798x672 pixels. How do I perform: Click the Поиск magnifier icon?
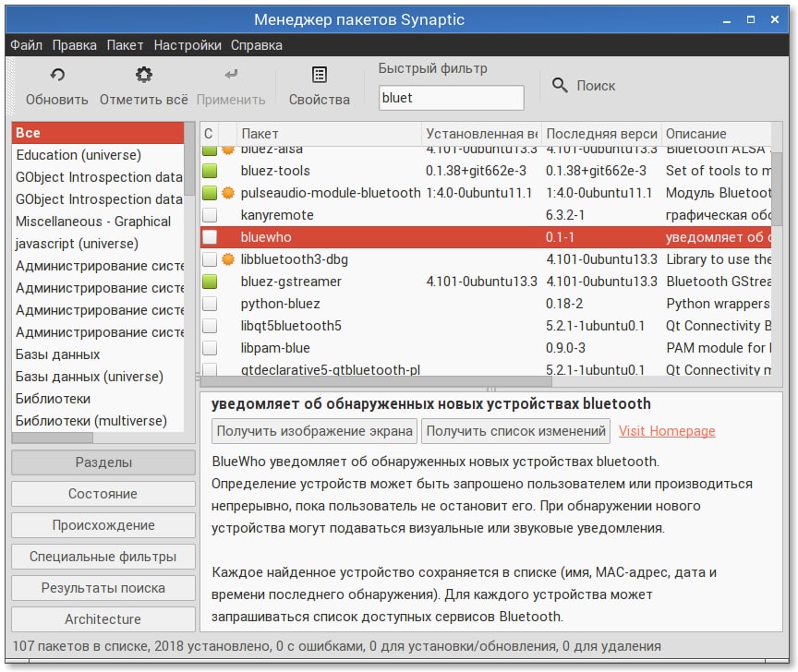point(560,85)
